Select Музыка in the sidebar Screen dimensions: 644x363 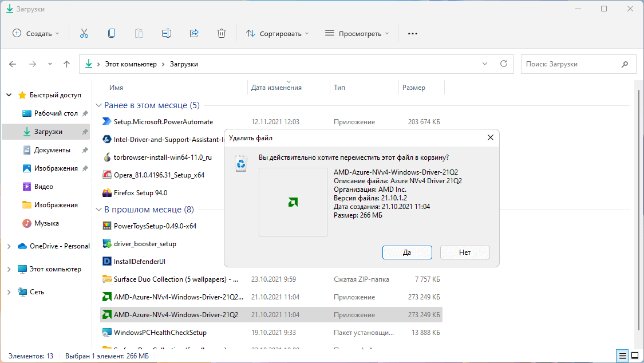pyautogui.click(x=46, y=223)
